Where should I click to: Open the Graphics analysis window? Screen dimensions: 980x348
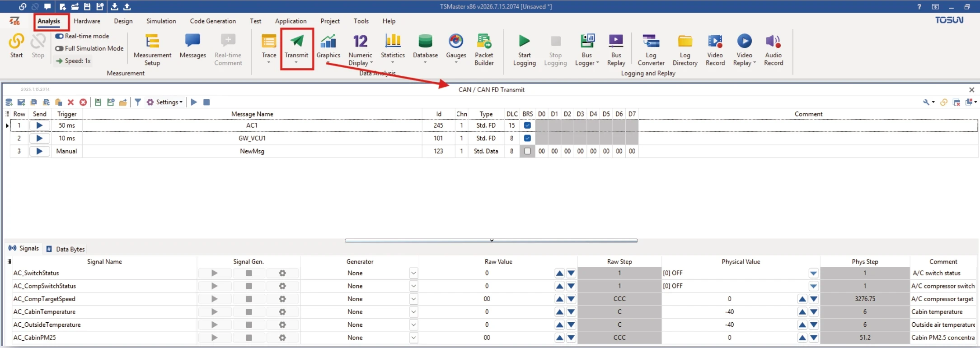click(x=328, y=46)
